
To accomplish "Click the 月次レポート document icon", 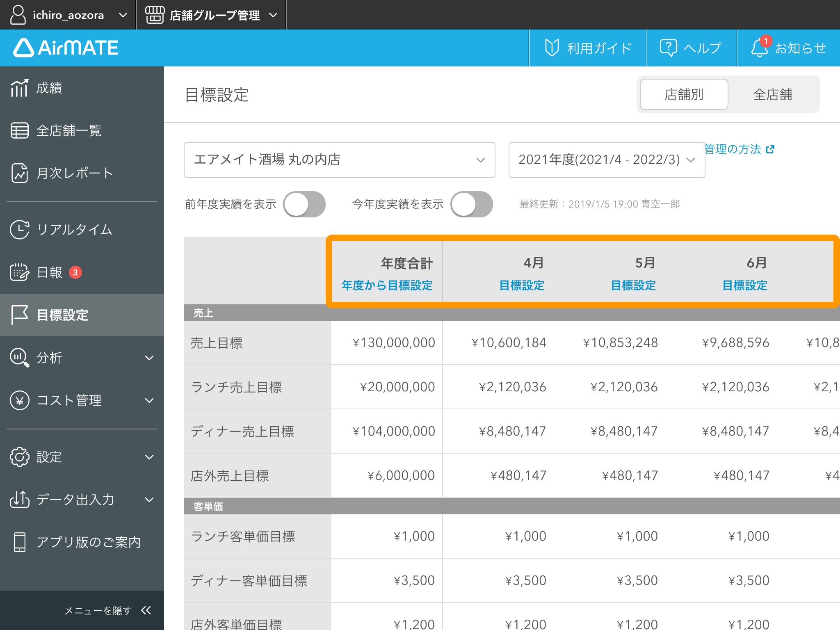I will click(x=19, y=173).
